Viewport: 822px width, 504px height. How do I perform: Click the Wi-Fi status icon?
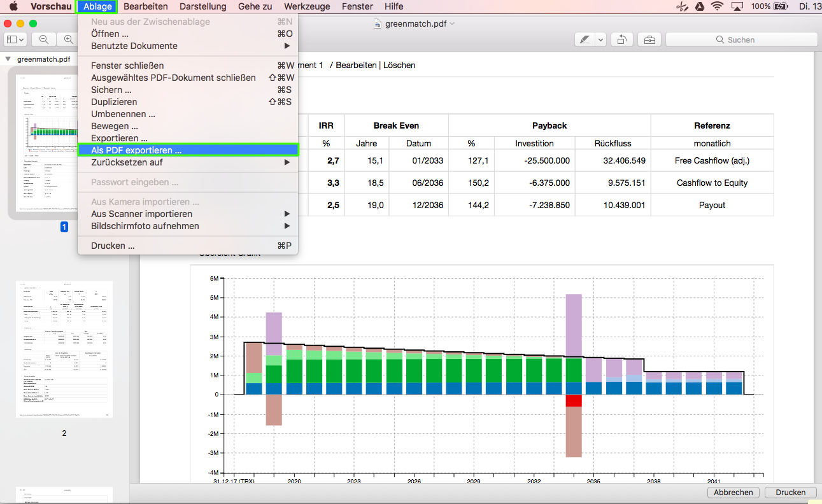pyautogui.click(x=718, y=6)
